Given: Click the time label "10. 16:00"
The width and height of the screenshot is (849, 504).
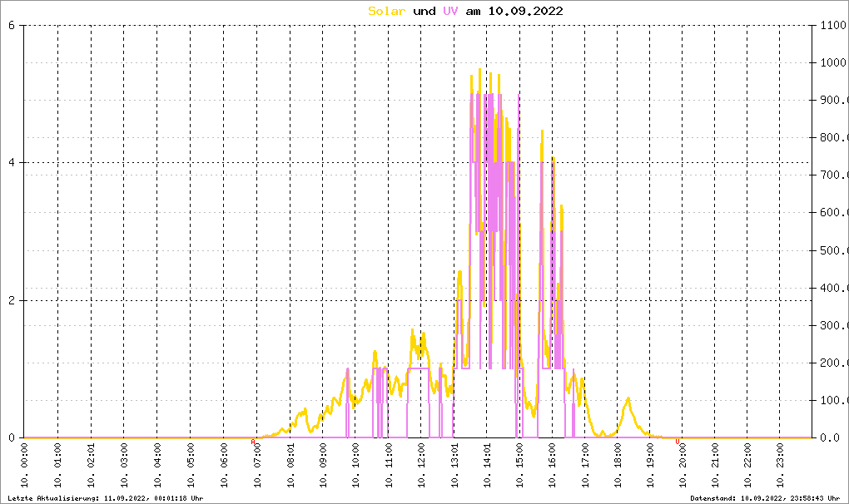Looking at the screenshot, I should click(553, 466).
